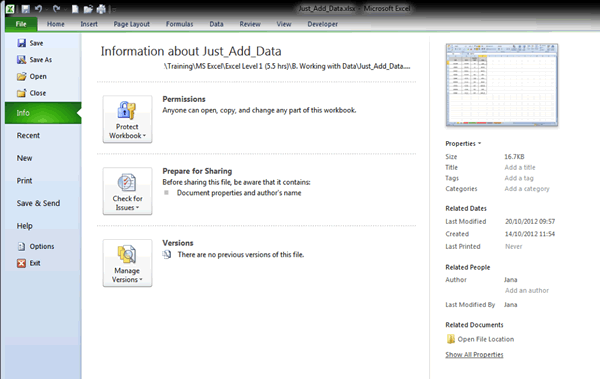Open Save & Send in sidebar
Viewport: 600px width, 379px height.
click(38, 203)
